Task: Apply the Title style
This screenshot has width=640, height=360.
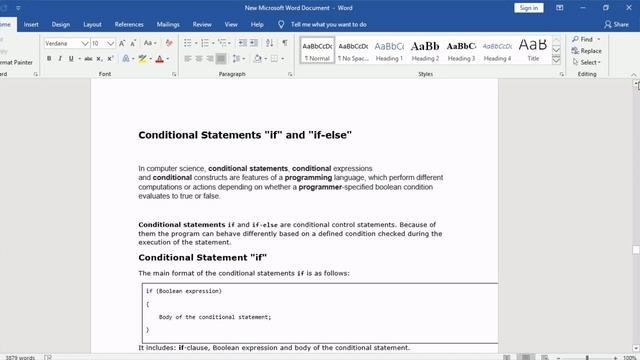Action: (533, 51)
